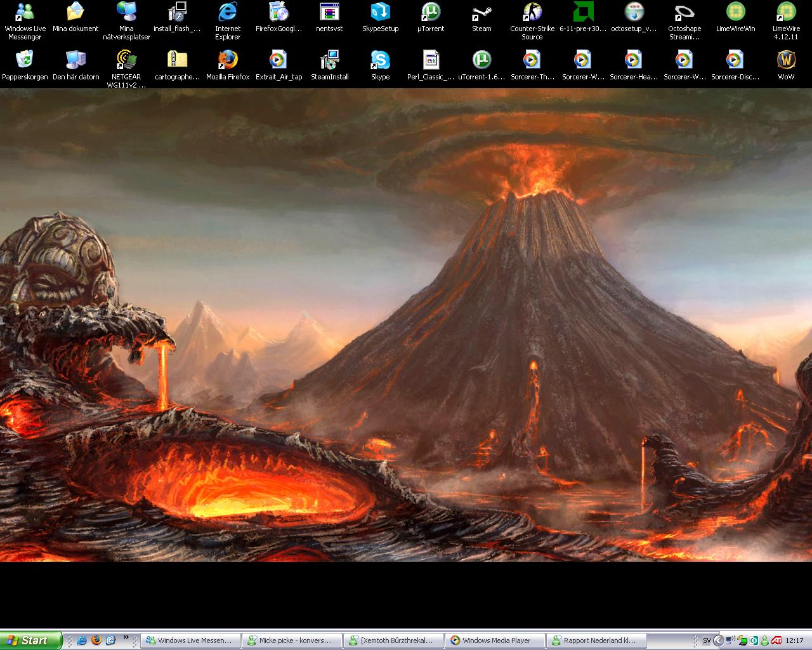812x650 pixels.
Task: Launch Internet Explorer from the desktop
Action: pyautogui.click(x=228, y=20)
